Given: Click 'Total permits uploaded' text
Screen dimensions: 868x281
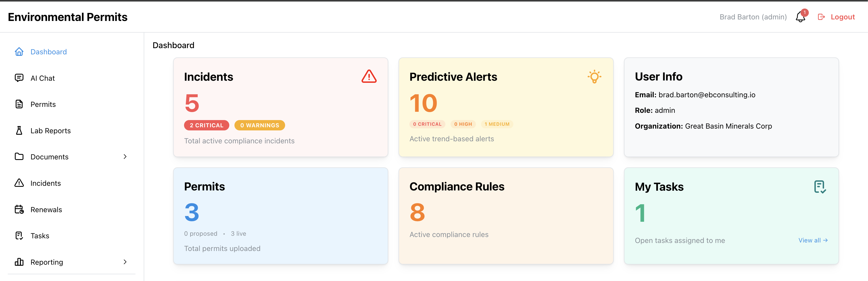Looking at the screenshot, I should [x=222, y=248].
